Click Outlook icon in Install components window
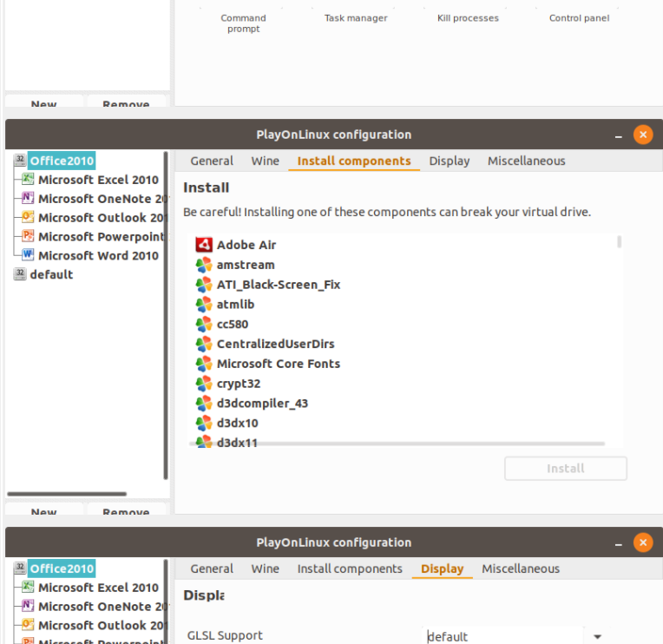663x644 pixels. click(28, 217)
